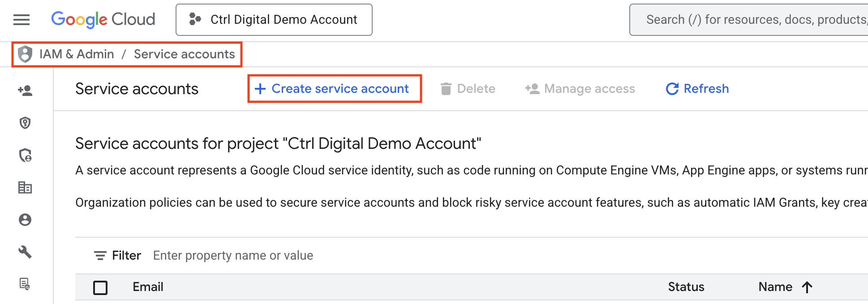
Task: Open the organization table sidebar icon
Action: (25, 187)
